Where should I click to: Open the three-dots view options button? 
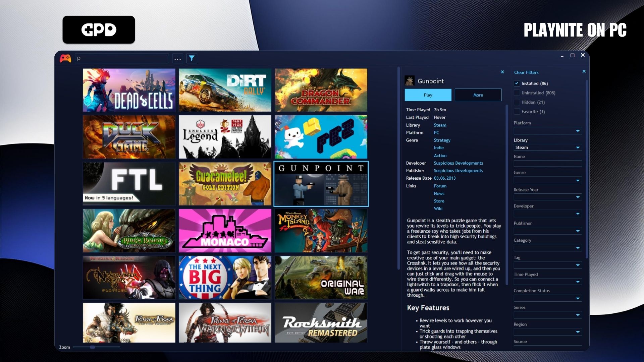[x=177, y=59]
